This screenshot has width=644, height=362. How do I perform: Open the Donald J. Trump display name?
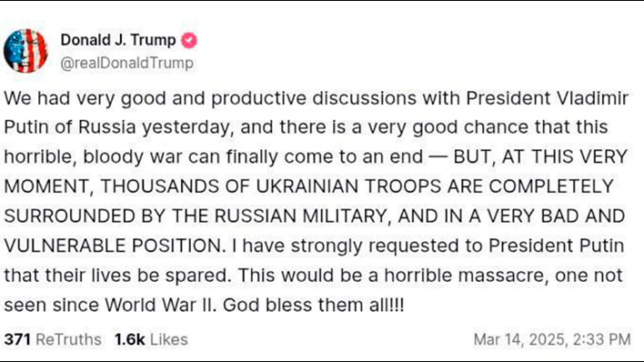point(118,40)
